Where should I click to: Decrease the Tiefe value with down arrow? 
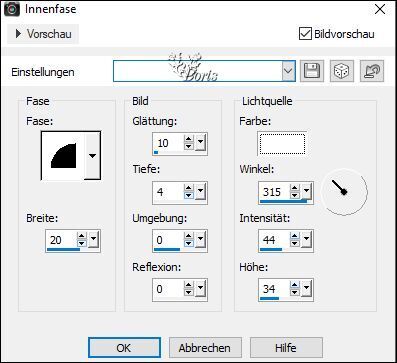click(188, 195)
